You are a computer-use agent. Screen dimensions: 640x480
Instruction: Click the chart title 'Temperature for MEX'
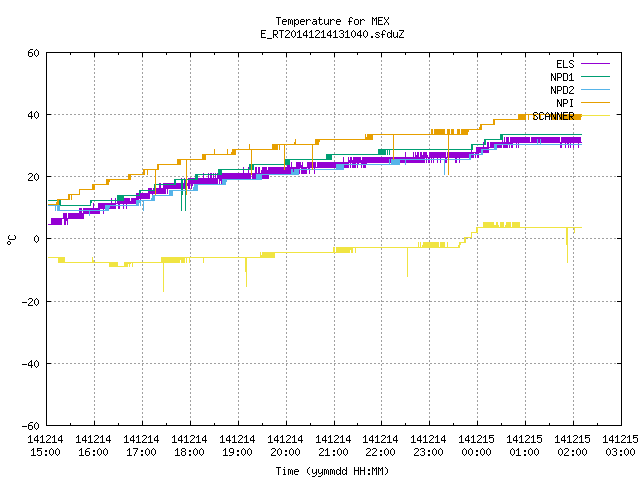click(x=332, y=21)
